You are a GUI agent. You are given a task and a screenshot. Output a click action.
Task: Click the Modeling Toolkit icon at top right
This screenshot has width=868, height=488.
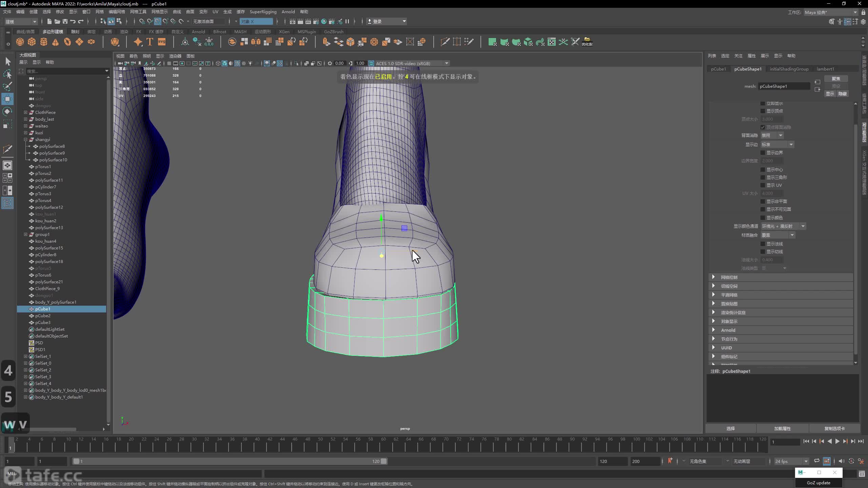click(832, 22)
